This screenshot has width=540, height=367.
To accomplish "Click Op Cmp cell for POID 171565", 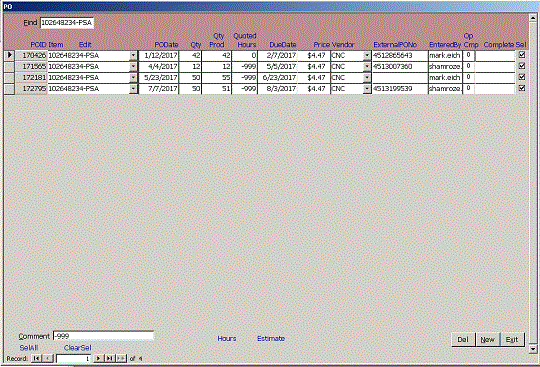I will [468, 66].
